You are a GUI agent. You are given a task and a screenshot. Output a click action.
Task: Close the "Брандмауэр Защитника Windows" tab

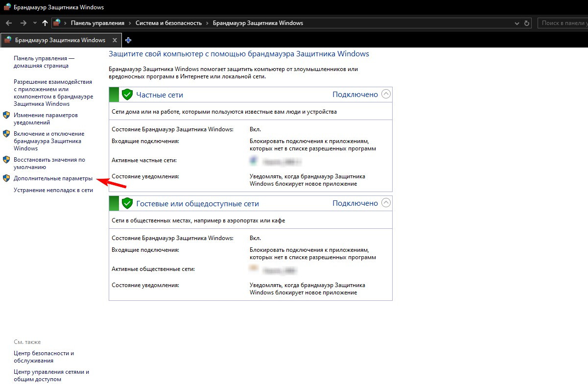click(x=115, y=40)
